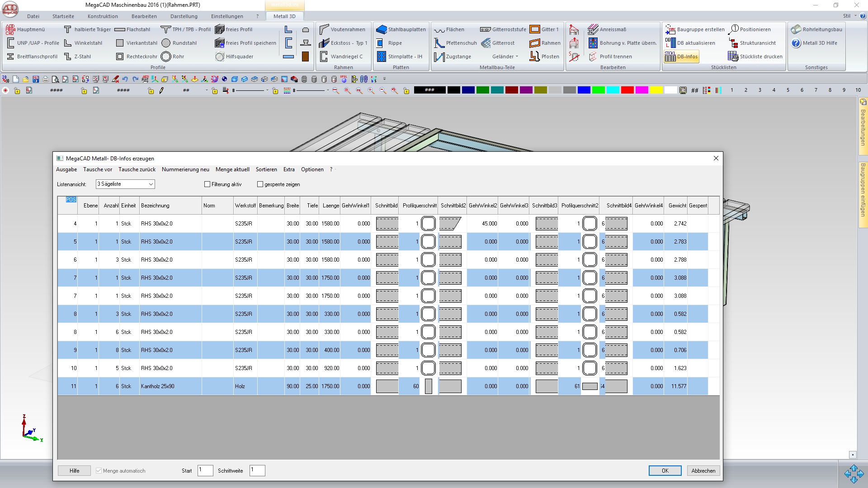Open the Datei tab
Screen dimensions: 868x488
33,16
